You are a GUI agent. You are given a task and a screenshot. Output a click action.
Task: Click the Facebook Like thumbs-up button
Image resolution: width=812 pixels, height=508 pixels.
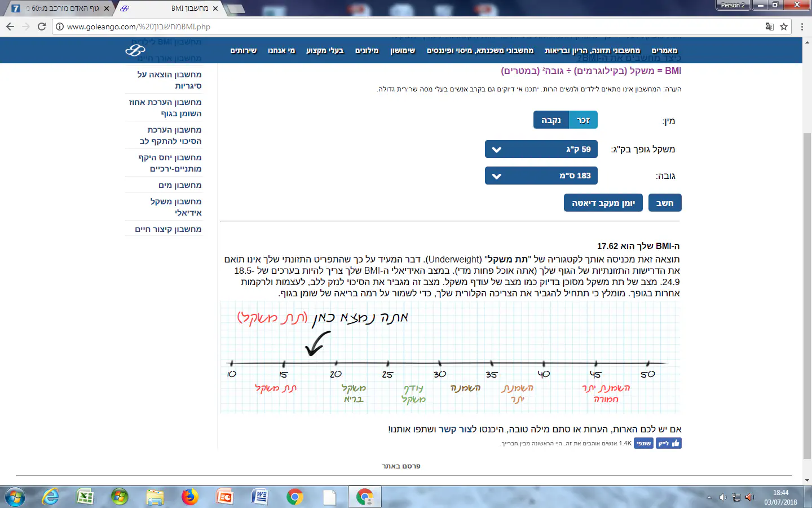(x=669, y=443)
